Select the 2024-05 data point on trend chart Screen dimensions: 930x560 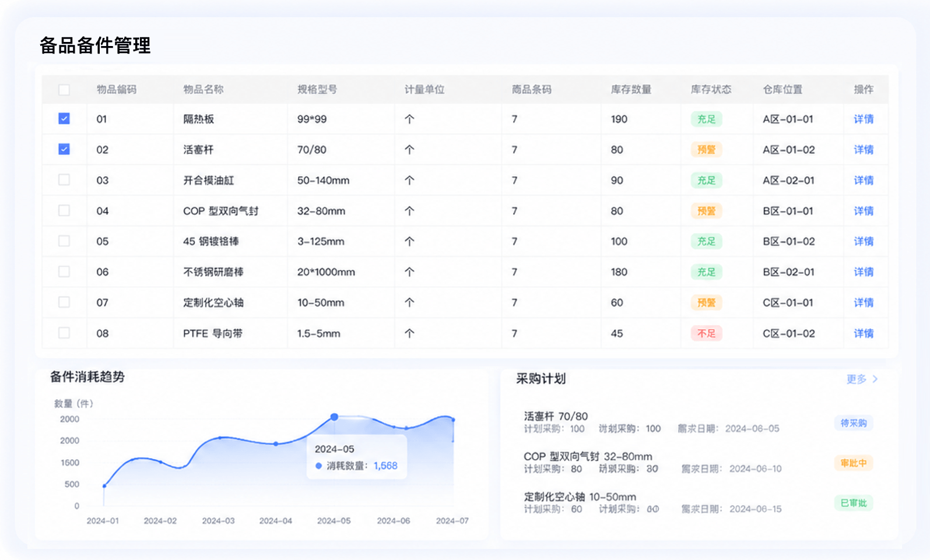(334, 417)
